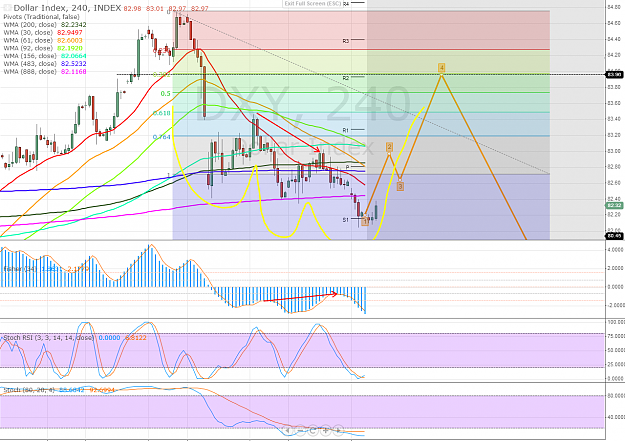This screenshot has height=441, width=625.
Task: Select the WMA (888, close) legend
Action: [30, 72]
